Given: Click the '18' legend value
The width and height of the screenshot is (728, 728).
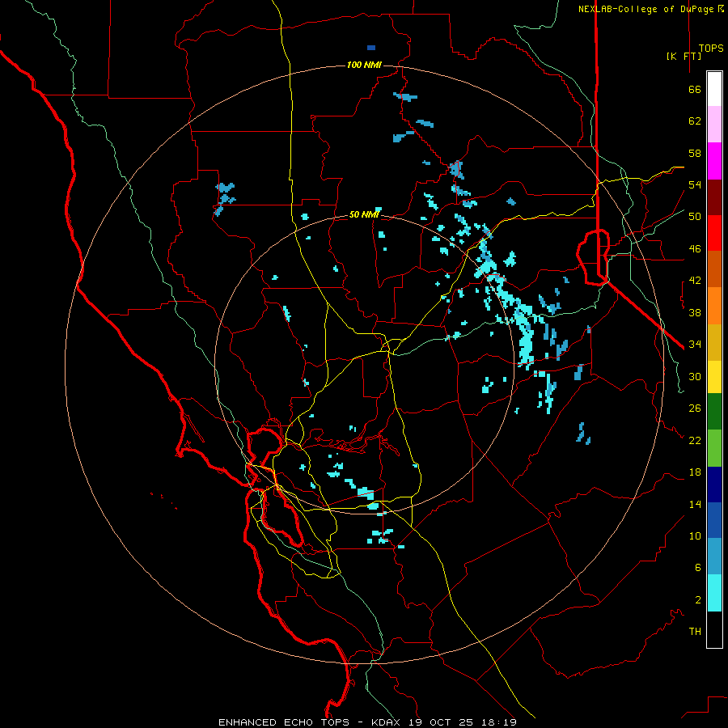Looking at the screenshot, I should [695, 472].
